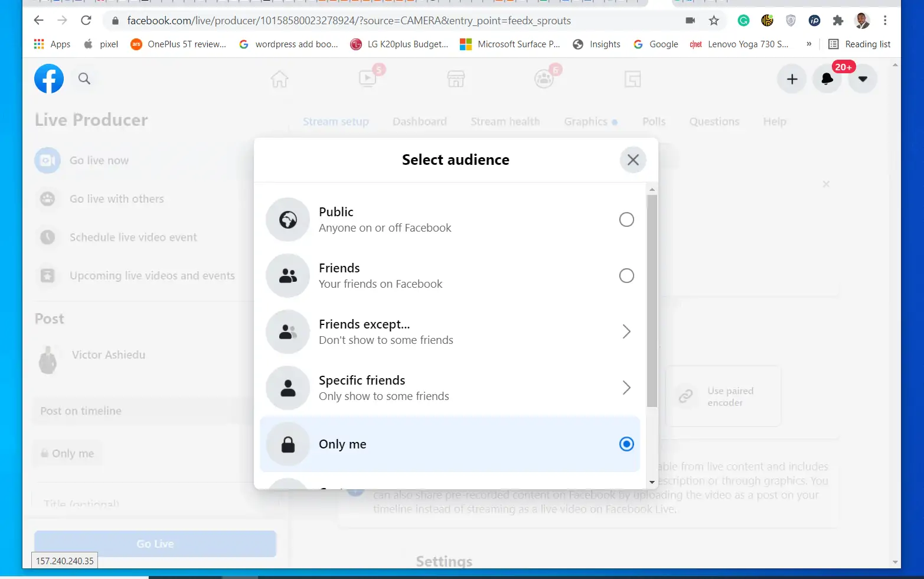Open the Polls tab
The width and height of the screenshot is (924, 579).
click(654, 122)
